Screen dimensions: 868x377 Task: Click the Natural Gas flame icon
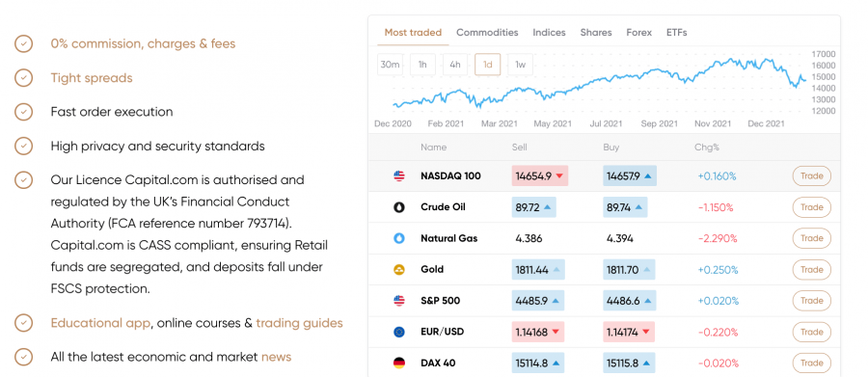click(x=399, y=238)
